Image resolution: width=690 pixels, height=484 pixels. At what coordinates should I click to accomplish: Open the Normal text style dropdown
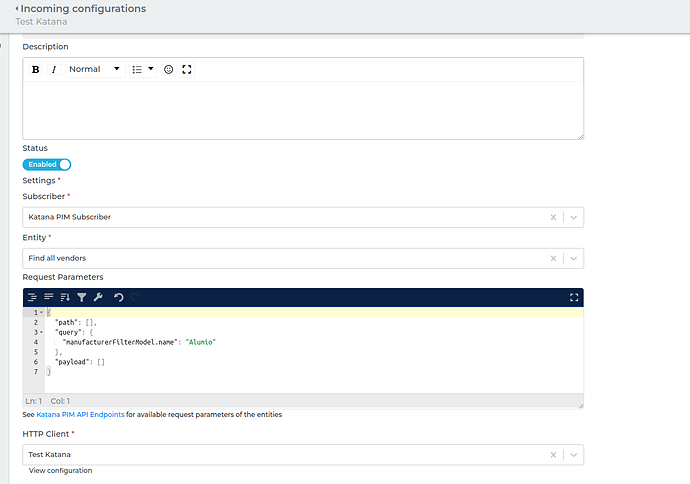click(x=95, y=69)
